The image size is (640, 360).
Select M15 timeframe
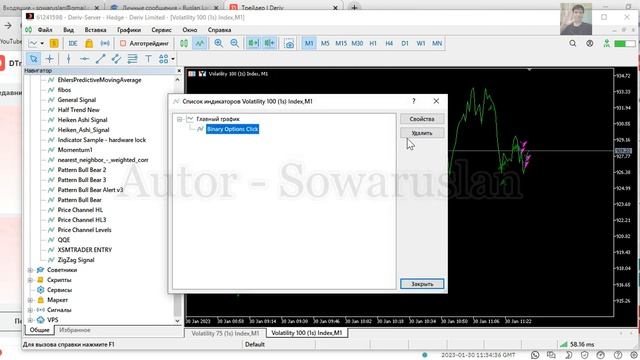tap(341, 43)
